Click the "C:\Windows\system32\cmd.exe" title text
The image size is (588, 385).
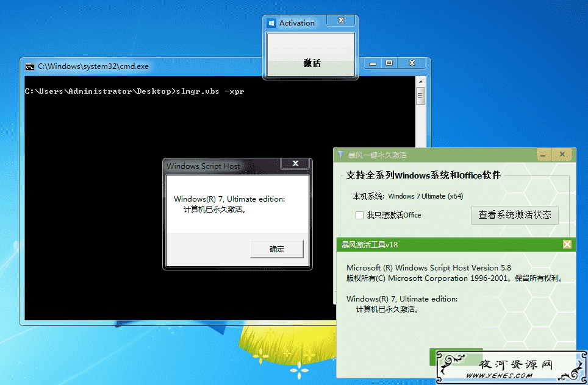pyautogui.click(x=93, y=66)
